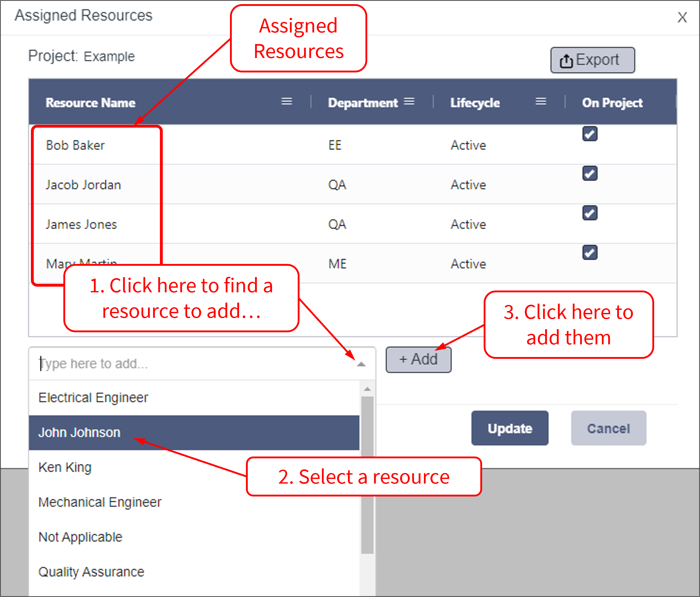Collapse the resource dropdown arrow
700x597 pixels.
(361, 364)
